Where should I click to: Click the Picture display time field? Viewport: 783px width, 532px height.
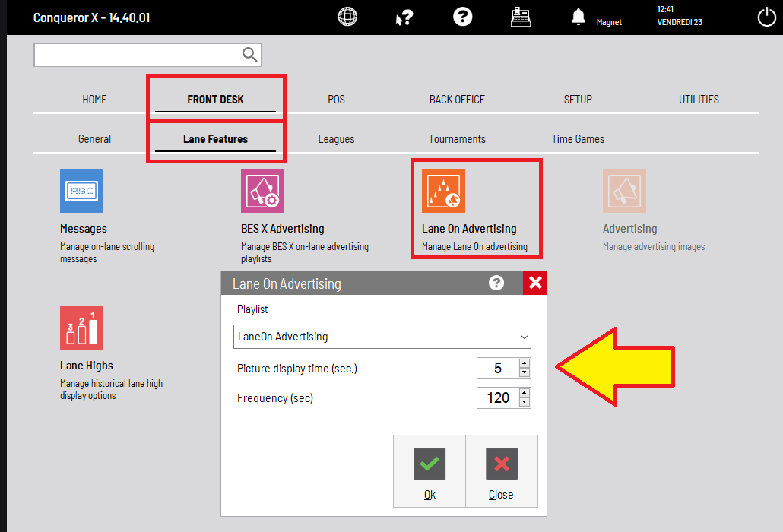[x=498, y=369]
